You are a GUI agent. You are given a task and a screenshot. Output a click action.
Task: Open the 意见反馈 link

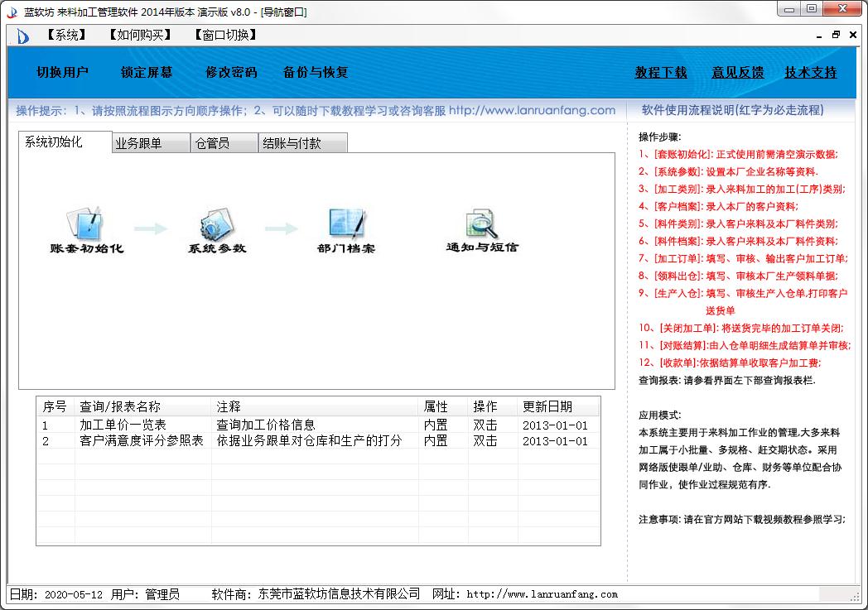click(738, 73)
